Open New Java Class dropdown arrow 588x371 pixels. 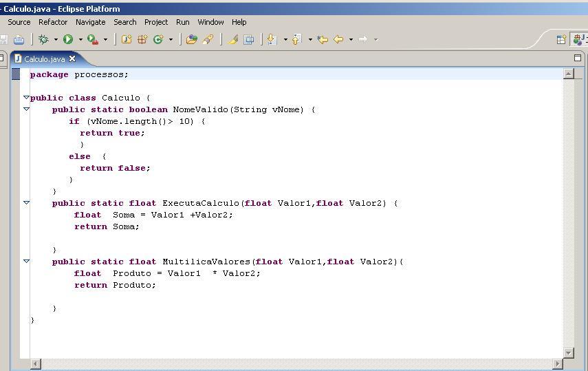tap(171, 39)
